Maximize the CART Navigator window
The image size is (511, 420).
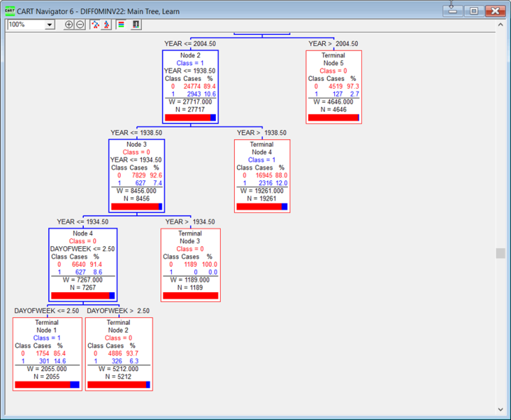pyautogui.click(x=473, y=11)
